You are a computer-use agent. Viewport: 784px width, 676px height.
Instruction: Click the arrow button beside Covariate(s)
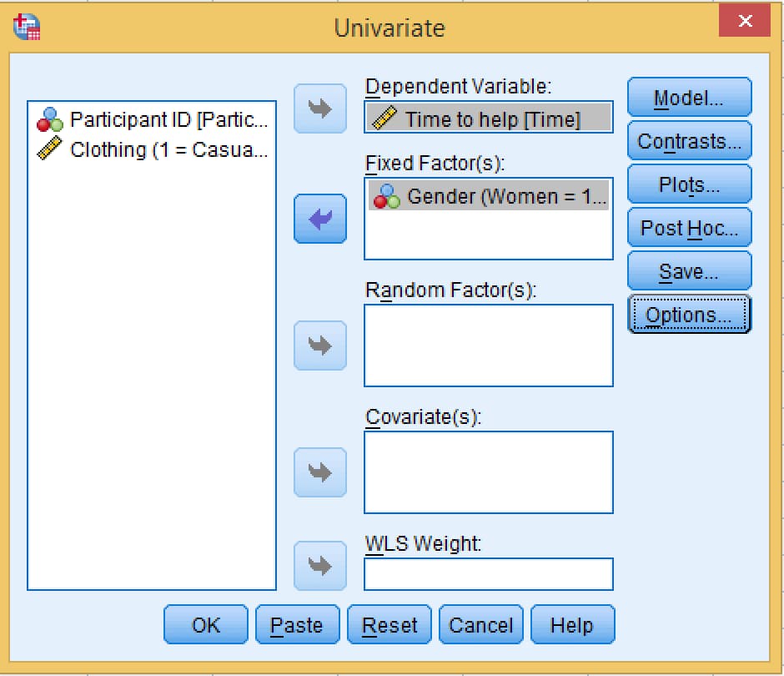(320, 472)
